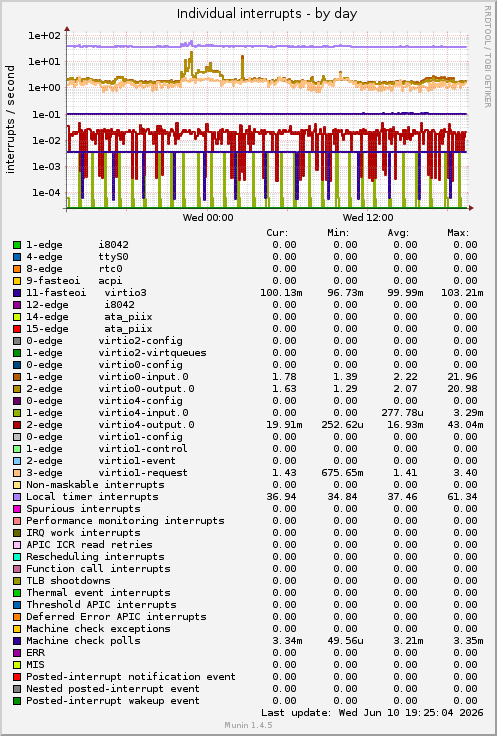Click the Max column header
497x736 pixels.
coord(458,233)
